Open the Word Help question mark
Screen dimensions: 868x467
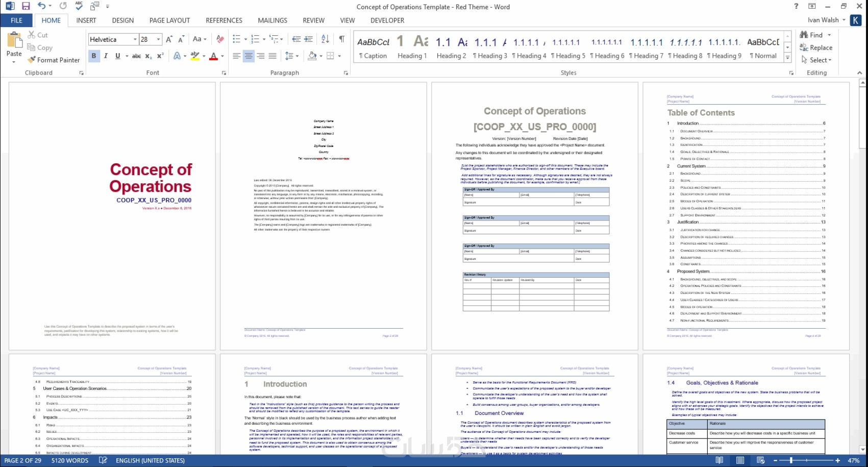click(x=796, y=6)
